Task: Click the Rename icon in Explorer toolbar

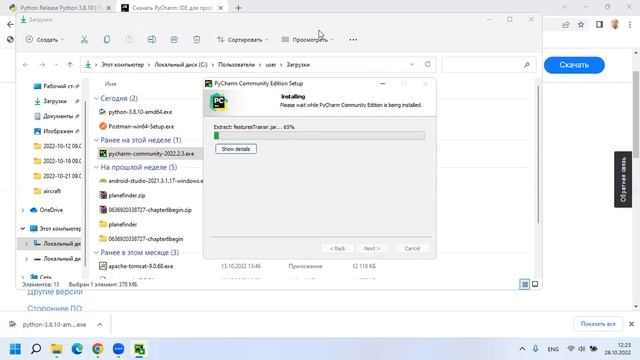Action: [152, 40]
